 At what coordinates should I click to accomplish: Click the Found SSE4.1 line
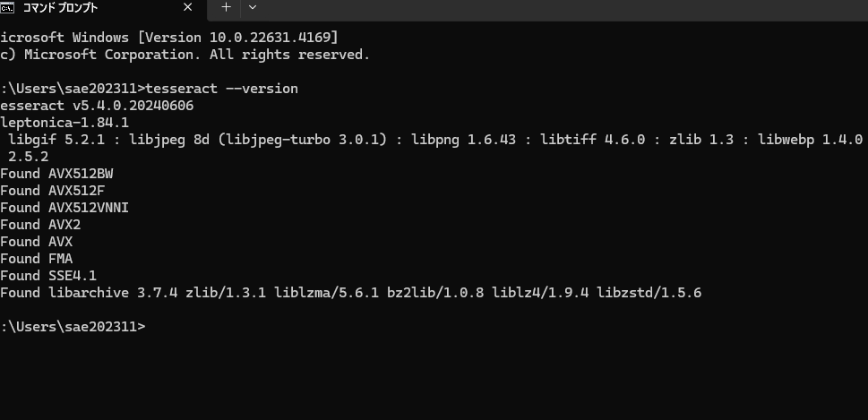(48, 276)
